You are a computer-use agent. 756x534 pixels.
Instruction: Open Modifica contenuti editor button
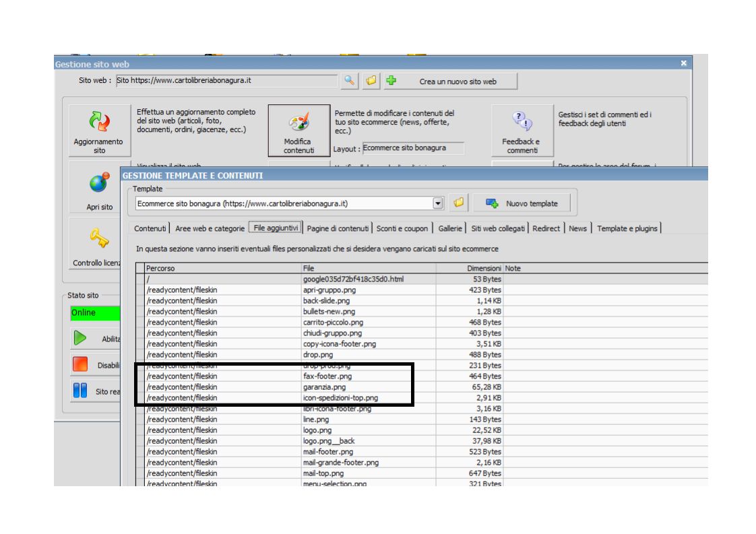(299, 131)
